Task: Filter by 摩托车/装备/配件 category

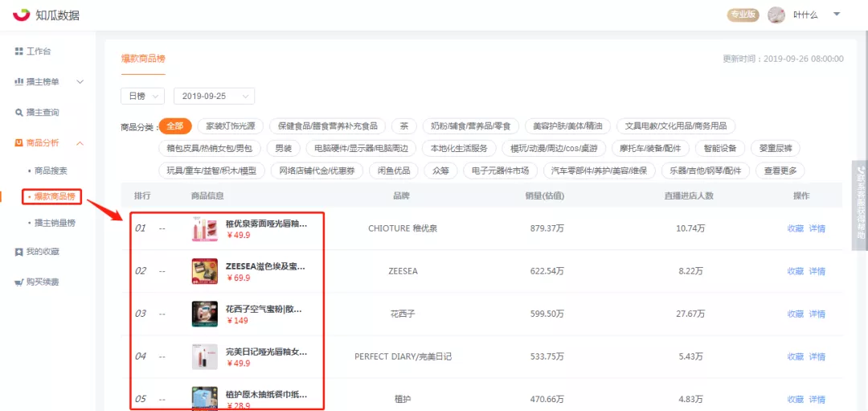Action: 650,149
